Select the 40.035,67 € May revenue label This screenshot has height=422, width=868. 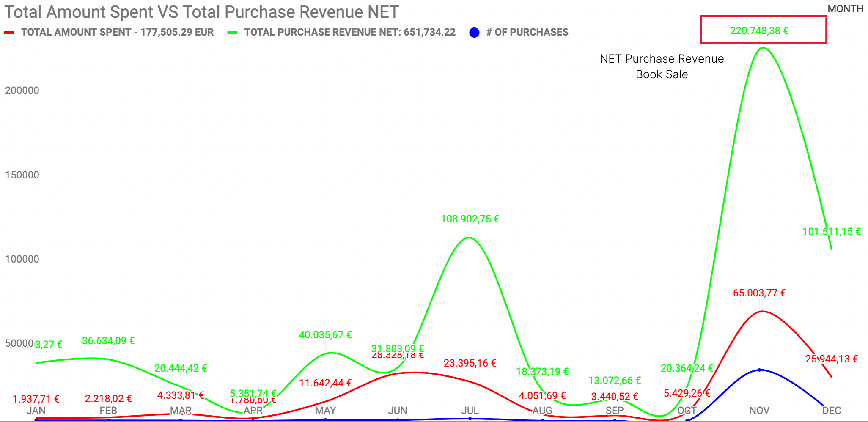(x=325, y=335)
